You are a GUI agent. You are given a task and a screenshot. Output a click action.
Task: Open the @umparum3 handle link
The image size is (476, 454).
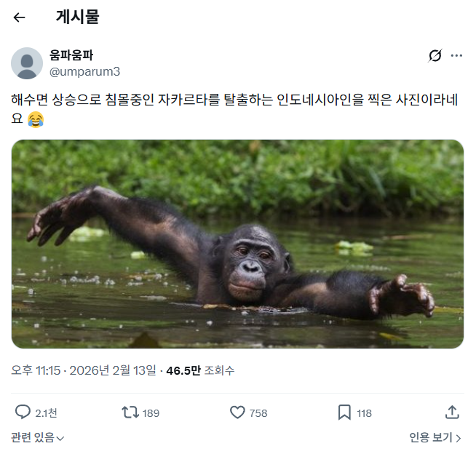[84, 71]
